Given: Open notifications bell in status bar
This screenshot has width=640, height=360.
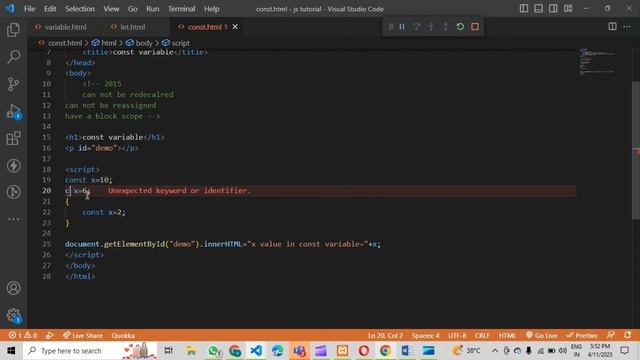Looking at the screenshot, I should 627,336.
